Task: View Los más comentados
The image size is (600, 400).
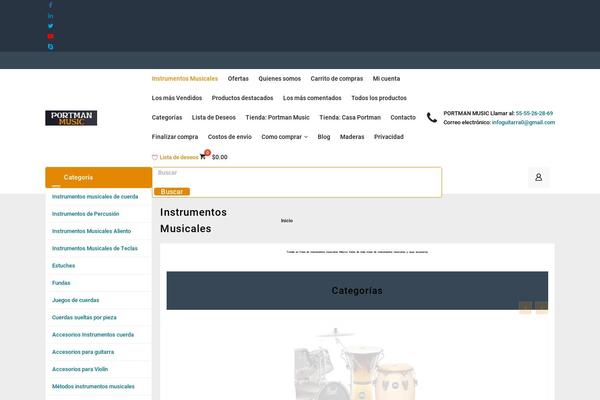Action: tap(312, 98)
